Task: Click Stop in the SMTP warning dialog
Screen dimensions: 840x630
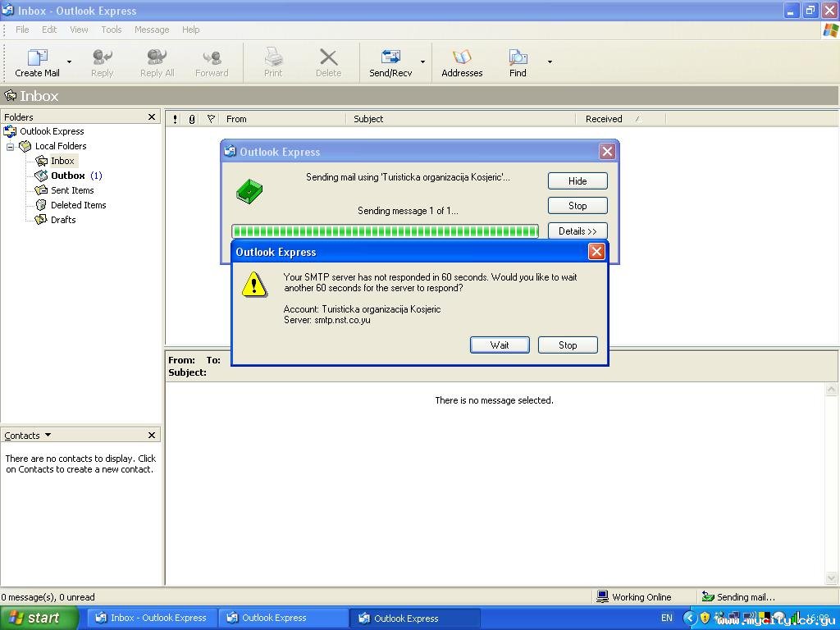Action: click(x=568, y=345)
